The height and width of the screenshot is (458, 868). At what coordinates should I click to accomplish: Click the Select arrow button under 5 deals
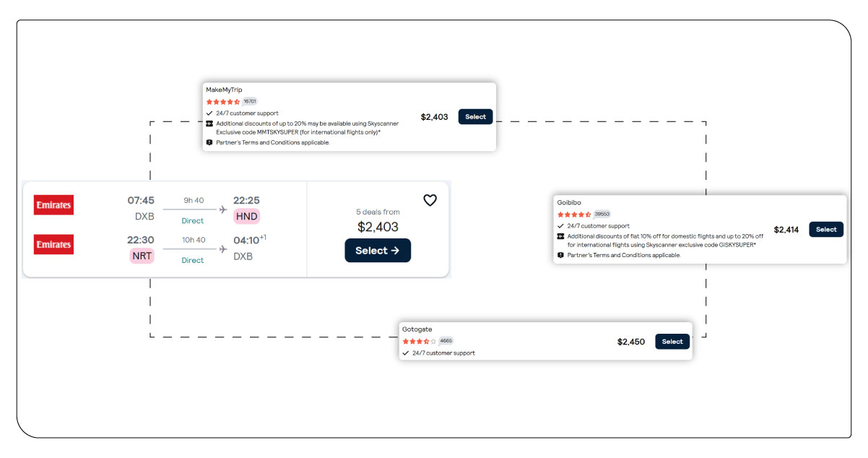point(378,251)
